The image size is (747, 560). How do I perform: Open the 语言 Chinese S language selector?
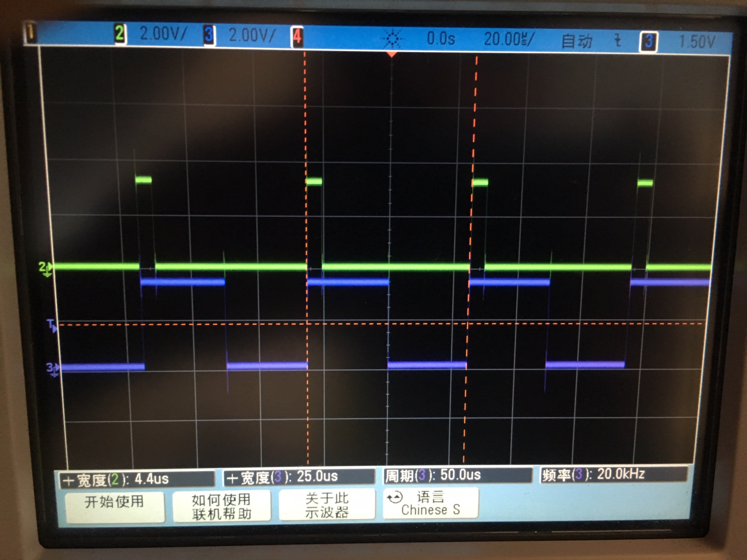point(431,503)
